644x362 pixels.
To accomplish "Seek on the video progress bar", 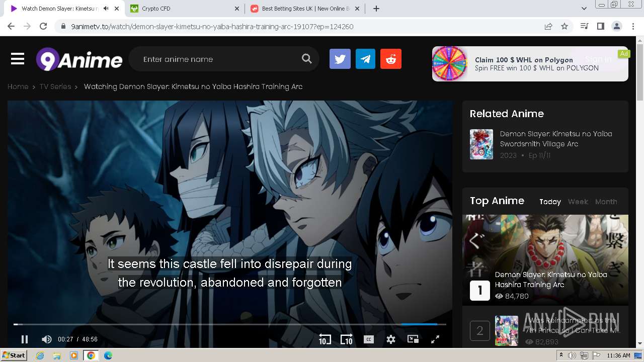I will [229, 324].
